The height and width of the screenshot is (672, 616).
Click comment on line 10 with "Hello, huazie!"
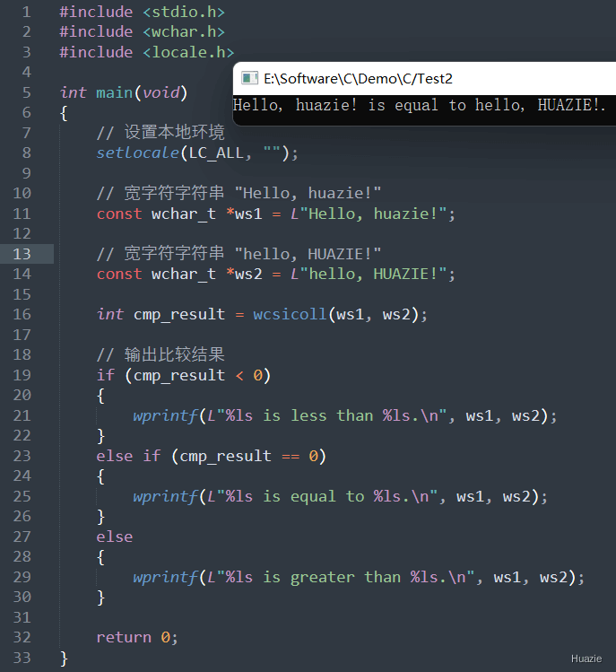pyautogui.click(x=239, y=193)
